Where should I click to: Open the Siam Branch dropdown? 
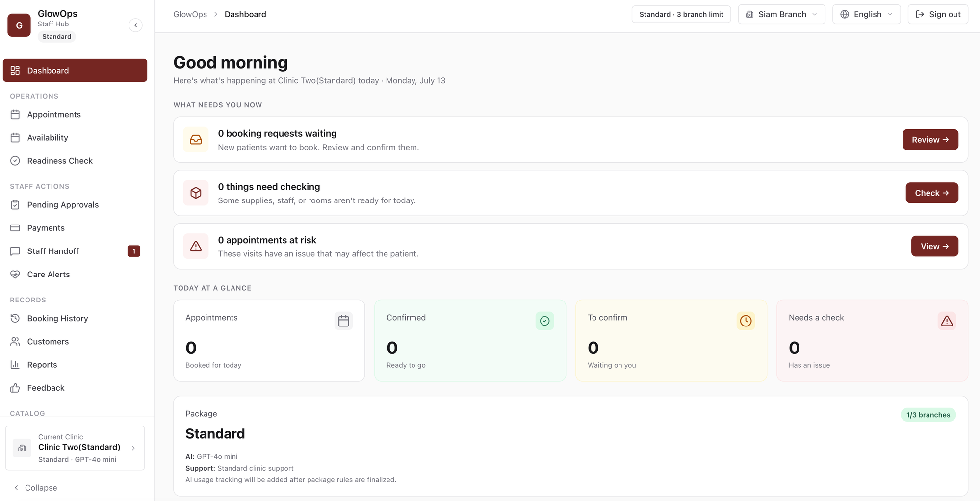781,14
